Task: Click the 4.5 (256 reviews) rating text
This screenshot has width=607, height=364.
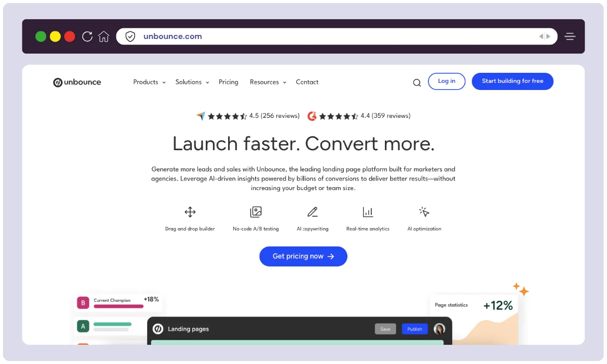Action: (275, 116)
